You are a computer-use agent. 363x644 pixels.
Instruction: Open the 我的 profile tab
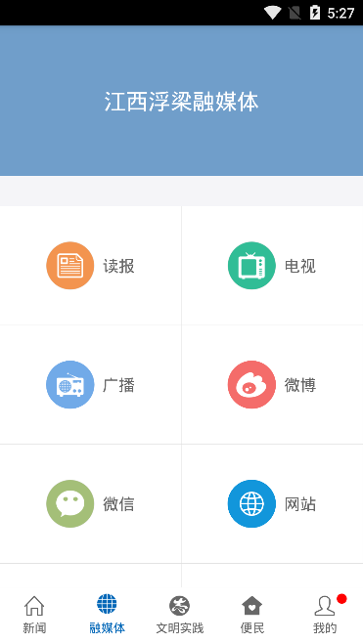(x=325, y=615)
